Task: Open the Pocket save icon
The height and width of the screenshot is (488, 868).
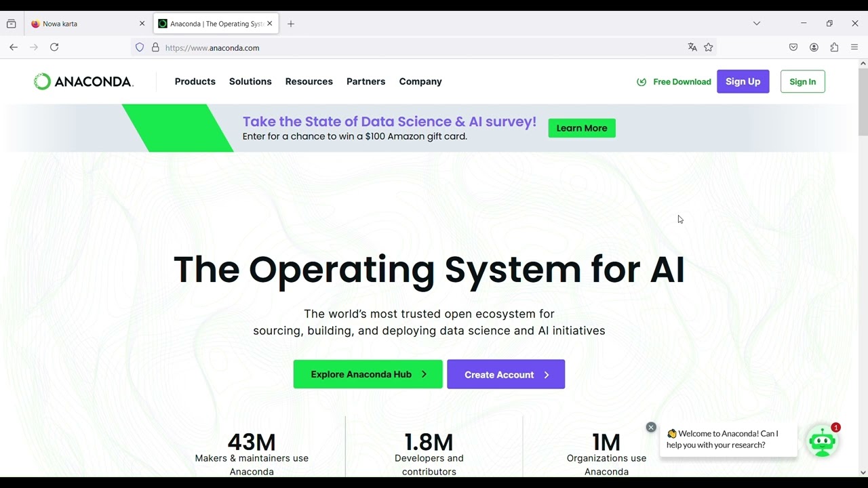Action: [793, 47]
